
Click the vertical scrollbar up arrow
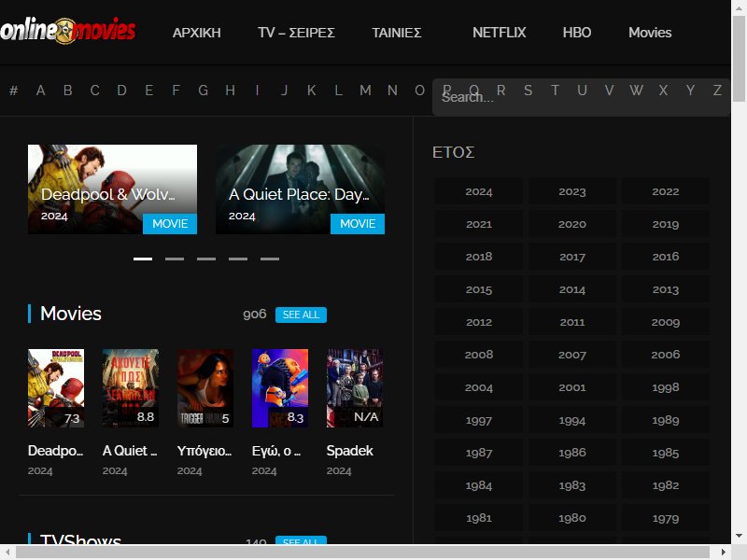[739, 7]
